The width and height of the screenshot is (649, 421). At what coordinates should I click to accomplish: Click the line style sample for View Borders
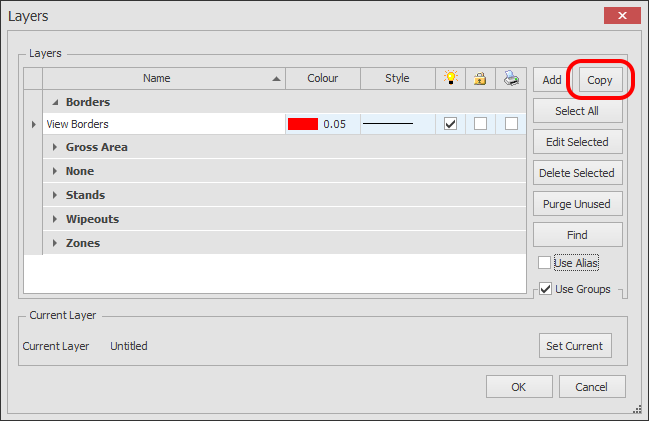pos(388,124)
